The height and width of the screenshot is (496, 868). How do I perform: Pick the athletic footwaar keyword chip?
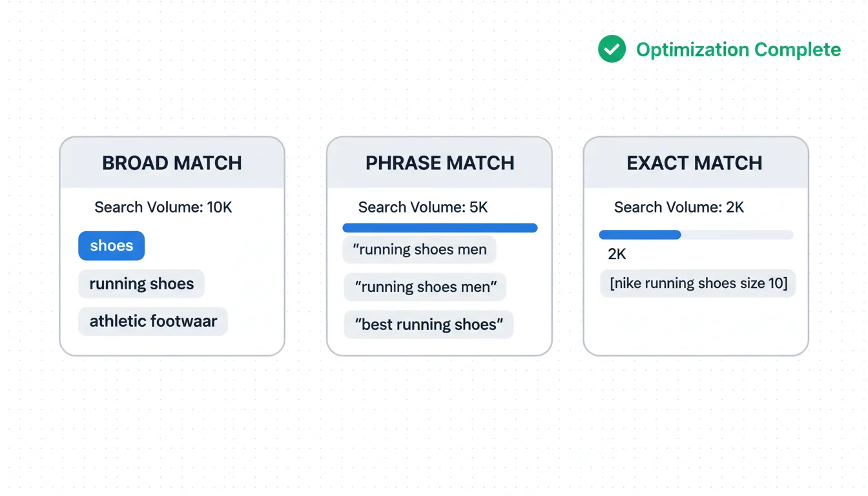pyautogui.click(x=153, y=322)
